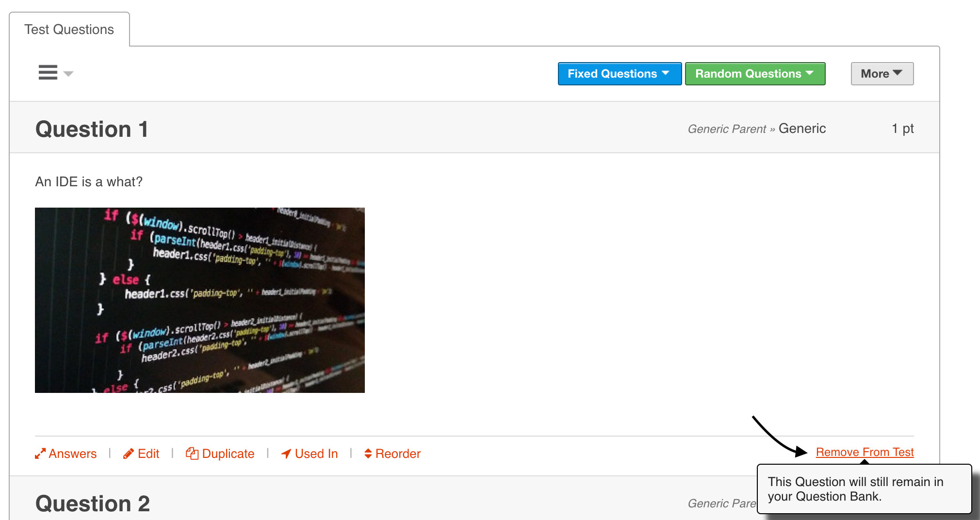This screenshot has height=520, width=980.
Task: Select the question text 'An IDE is a what?'
Action: pos(89,182)
